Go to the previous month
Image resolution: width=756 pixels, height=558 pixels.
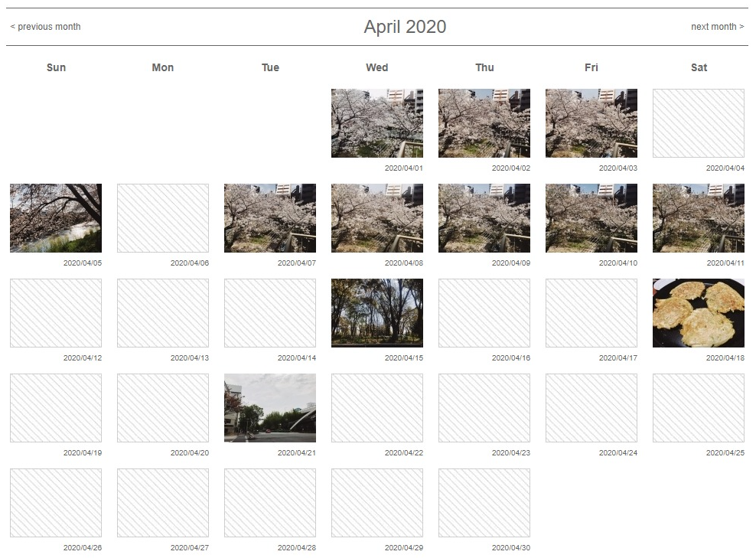[45, 27]
